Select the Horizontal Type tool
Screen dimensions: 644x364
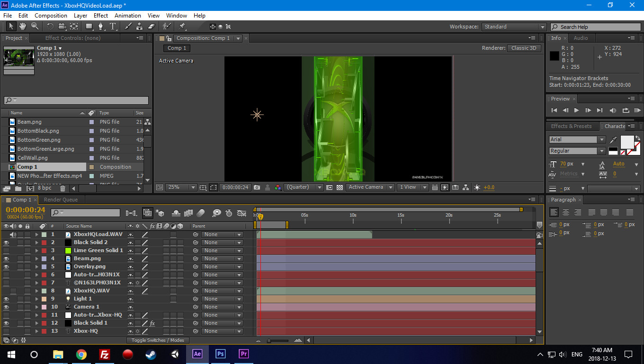coord(113,27)
